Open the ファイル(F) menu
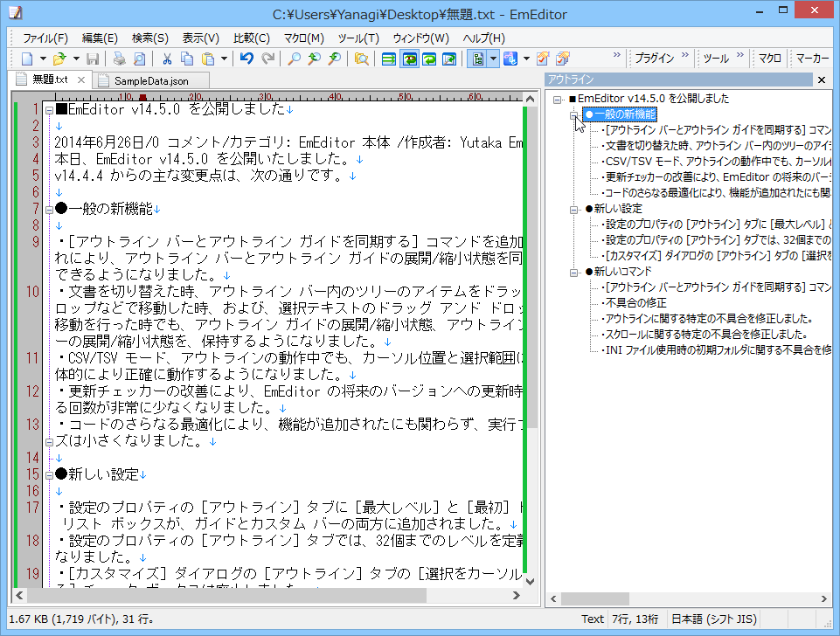The width and height of the screenshot is (840, 636). (x=45, y=38)
